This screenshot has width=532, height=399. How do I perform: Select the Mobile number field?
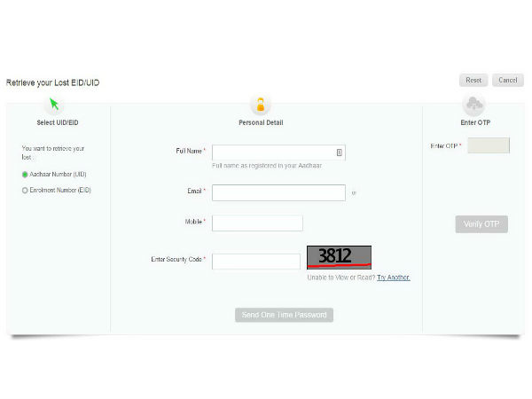click(x=257, y=223)
